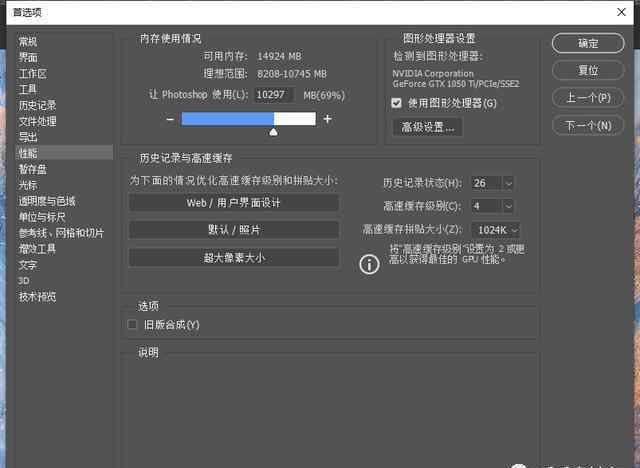The image size is (640, 468).
Task: Click the minus icon to decrease memory
Action: (170, 119)
